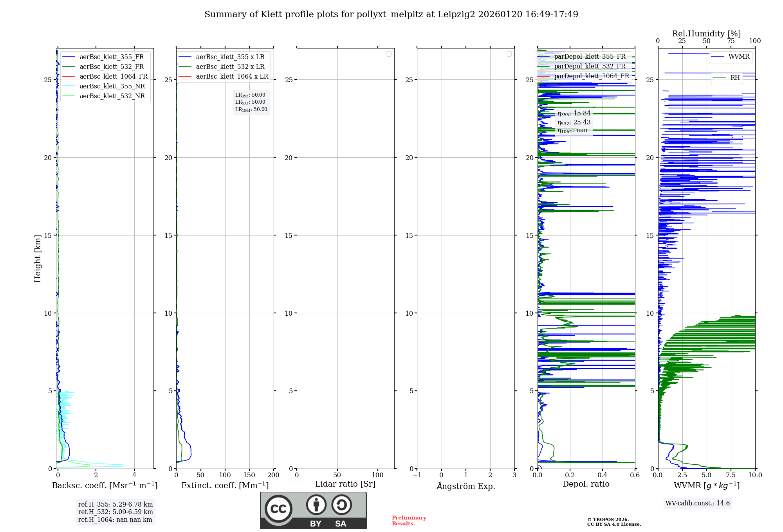The image size is (783, 532).
Task: Click the aerBsc_klett_532_NR legend entry
Action: tap(112, 96)
